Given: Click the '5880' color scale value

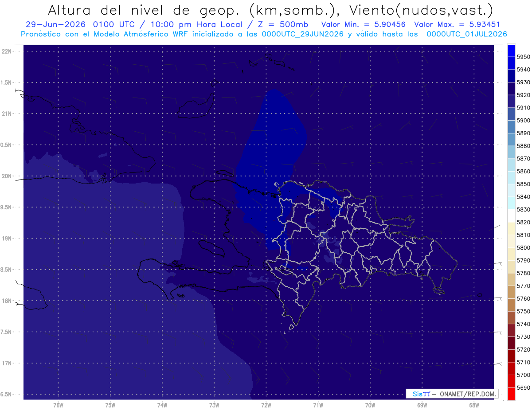Looking at the screenshot, I should point(524,146).
